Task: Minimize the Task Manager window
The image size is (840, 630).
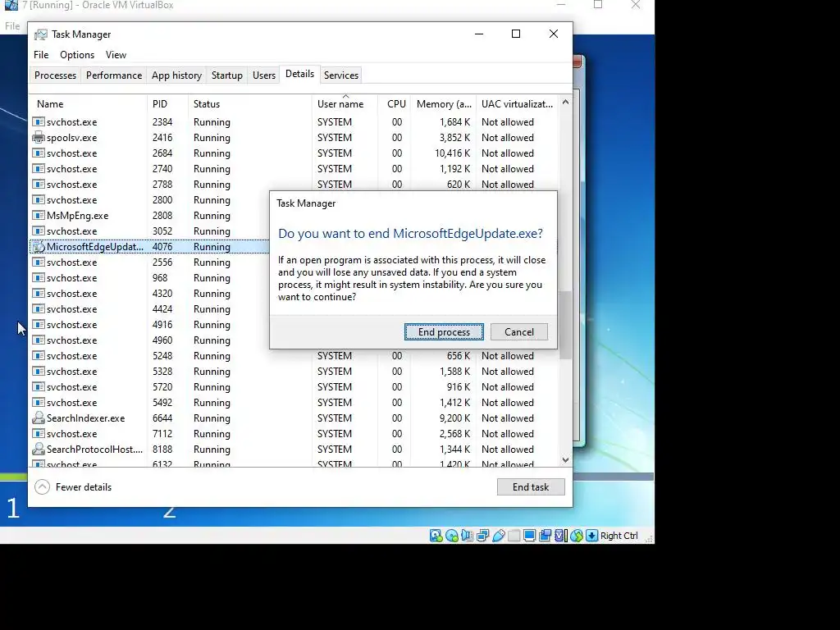Action: tap(479, 34)
